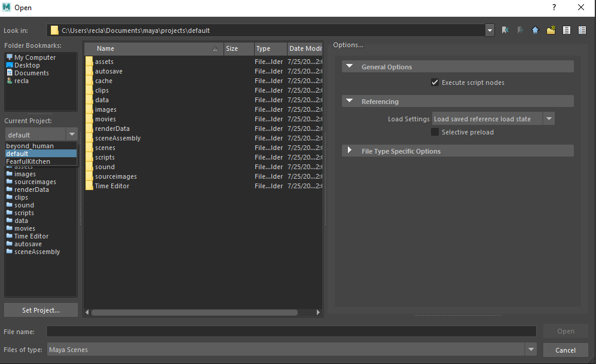
Task: Switch to detail view icon
Action: (x=582, y=30)
